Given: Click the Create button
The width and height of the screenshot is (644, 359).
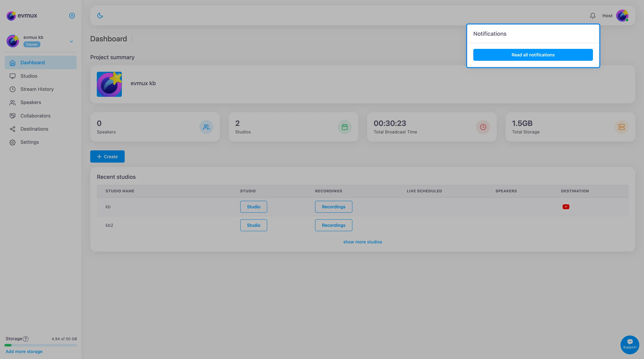Looking at the screenshot, I should pos(107,156).
